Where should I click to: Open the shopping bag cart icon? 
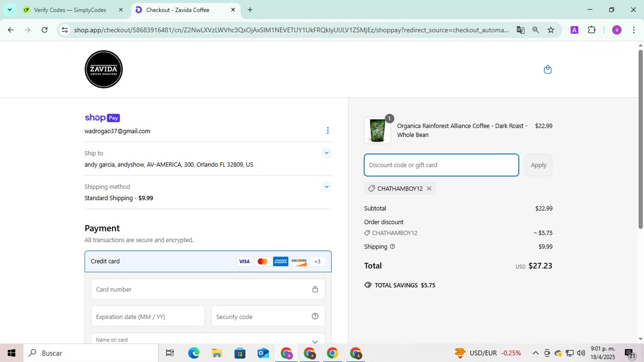(547, 70)
